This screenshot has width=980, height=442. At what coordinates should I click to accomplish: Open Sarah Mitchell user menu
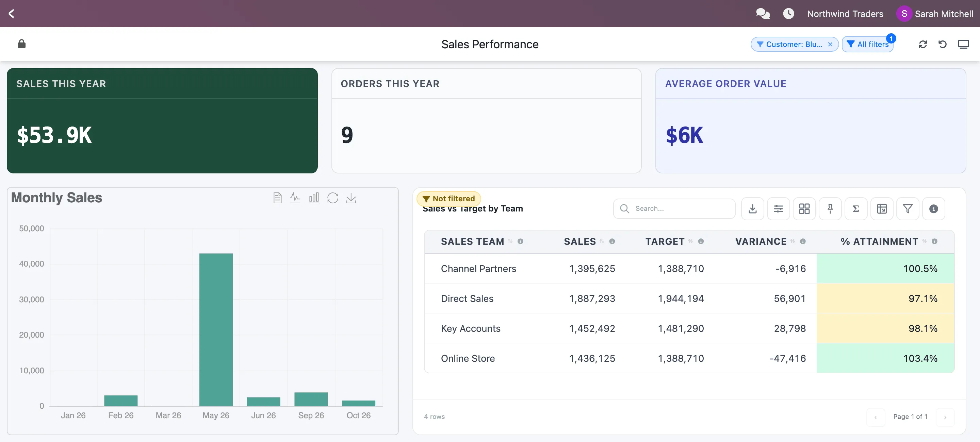(x=934, y=14)
